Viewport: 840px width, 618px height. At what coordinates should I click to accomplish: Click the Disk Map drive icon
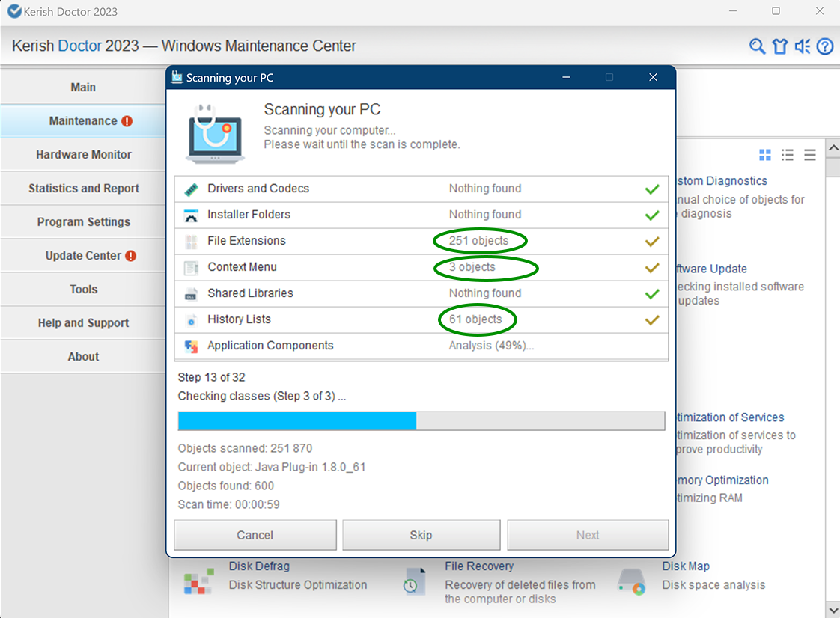[632, 581]
